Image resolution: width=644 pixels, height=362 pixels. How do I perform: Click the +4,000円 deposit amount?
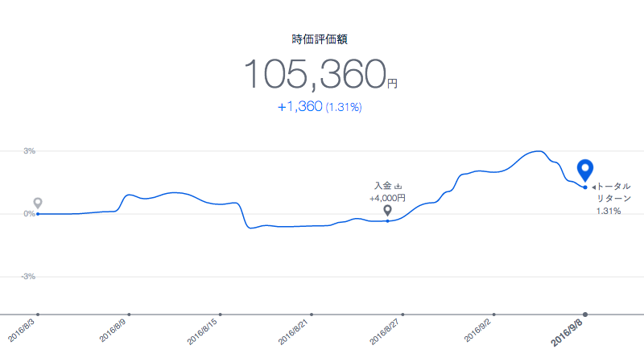tap(387, 198)
